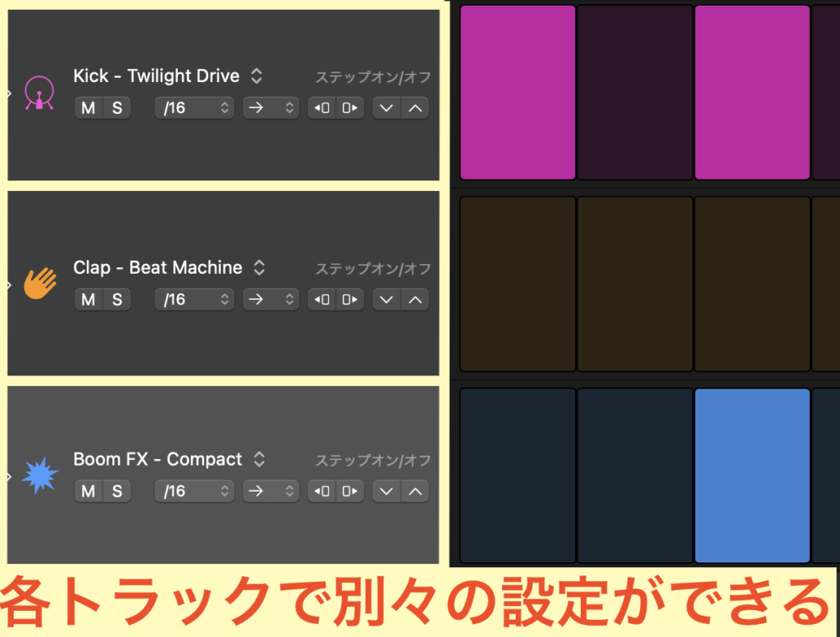Decrement Kick row value with down arrow
The height and width of the screenshot is (637, 840).
click(386, 108)
